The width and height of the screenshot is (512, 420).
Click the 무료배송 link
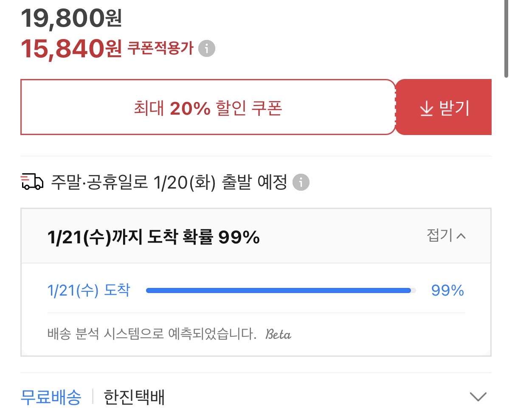pyautogui.click(x=51, y=397)
